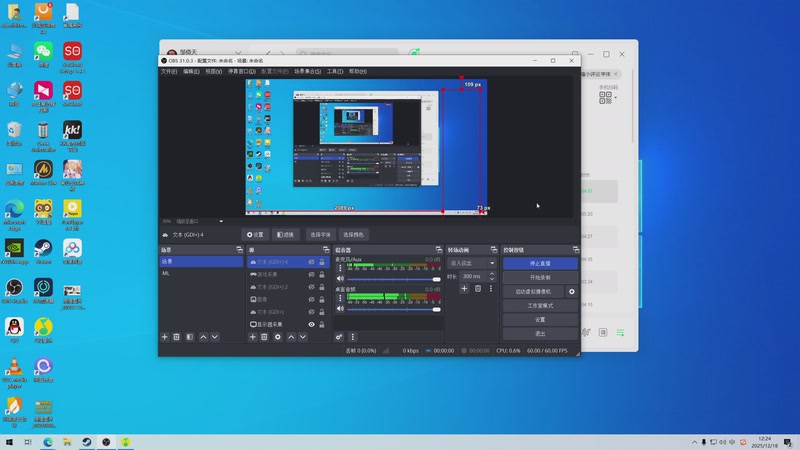Click the Windows Start button
The width and height of the screenshot is (800, 450).
coord(9,442)
